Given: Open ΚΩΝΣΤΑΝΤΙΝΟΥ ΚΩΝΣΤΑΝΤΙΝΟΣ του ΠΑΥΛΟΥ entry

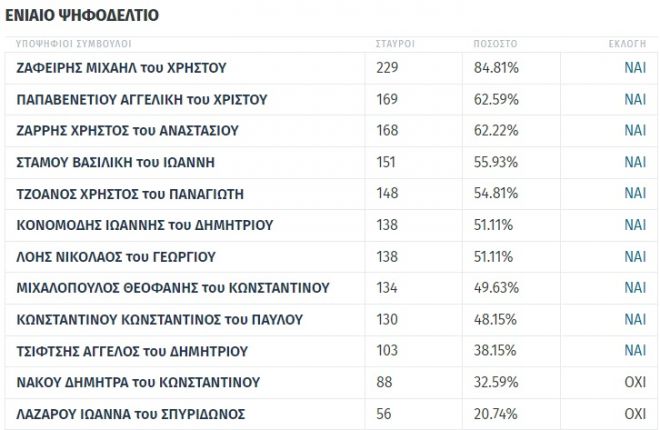Looking at the screenshot, I should (160, 320).
